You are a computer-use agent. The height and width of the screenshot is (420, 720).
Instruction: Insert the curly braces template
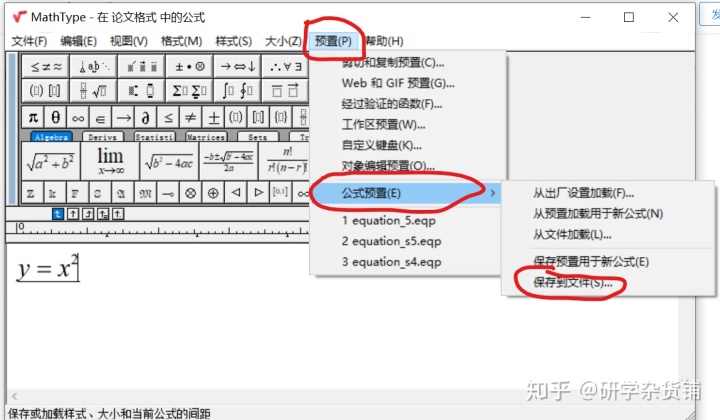281,118
